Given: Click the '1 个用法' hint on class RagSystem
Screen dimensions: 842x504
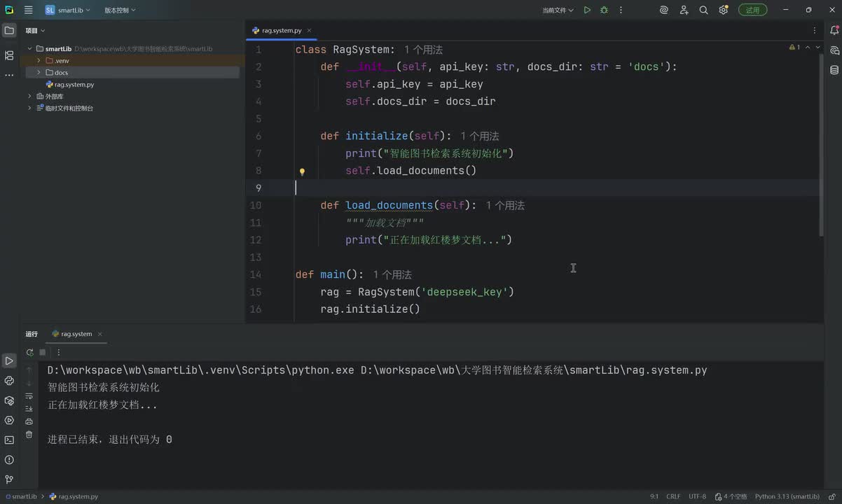Looking at the screenshot, I should [x=423, y=50].
